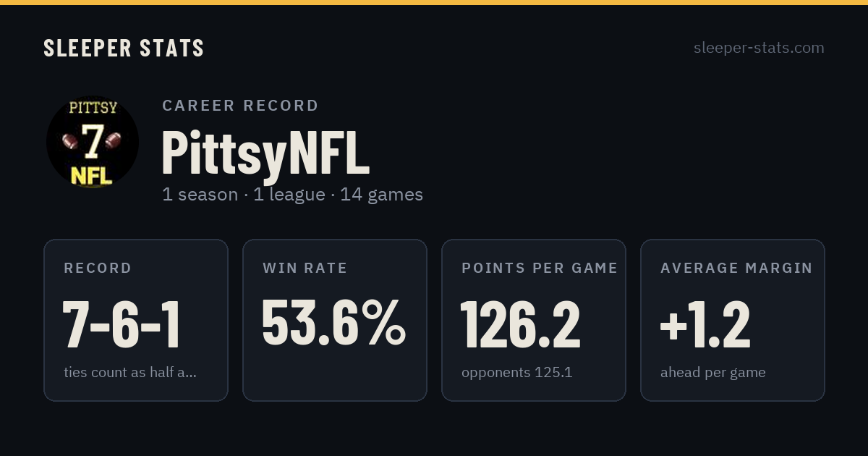Click the CAREER RECORD label
Image resolution: width=868 pixels, height=456 pixels.
(240, 106)
